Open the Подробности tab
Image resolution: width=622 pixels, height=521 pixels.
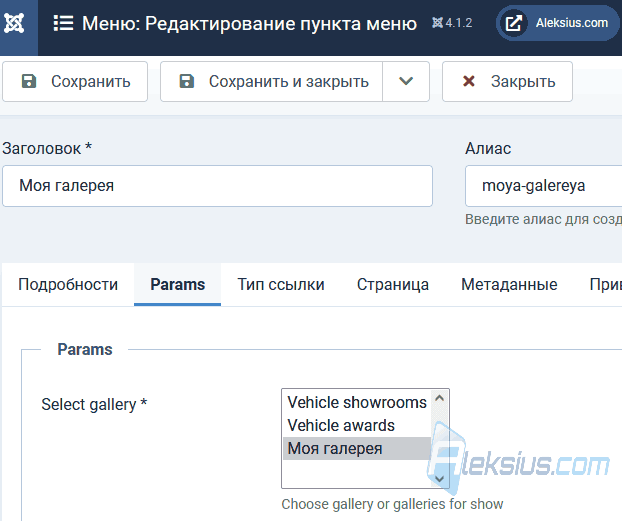pyautogui.click(x=68, y=285)
